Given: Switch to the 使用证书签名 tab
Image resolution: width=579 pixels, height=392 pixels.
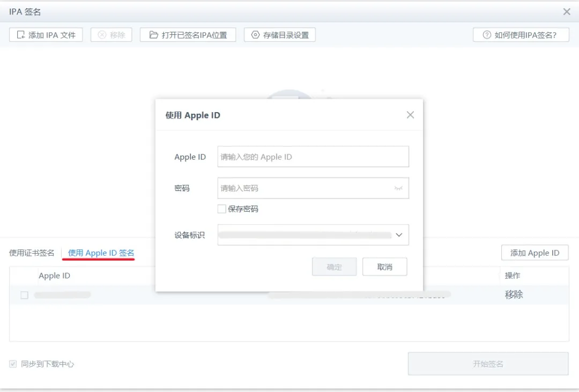Looking at the screenshot, I should tap(32, 253).
